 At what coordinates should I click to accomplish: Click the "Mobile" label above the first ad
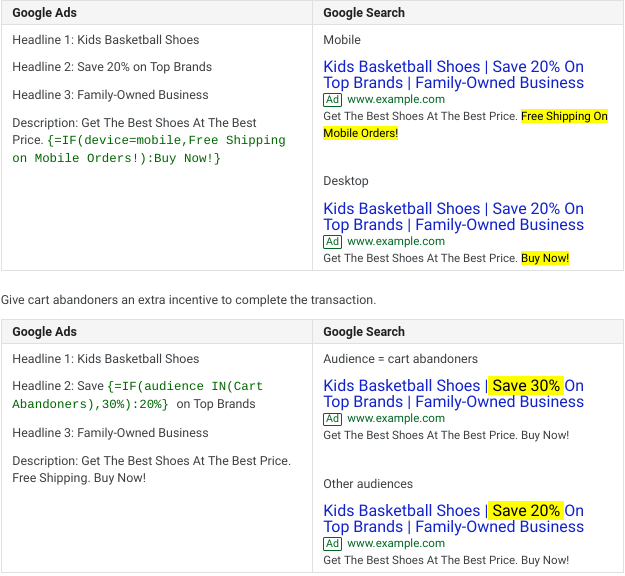(342, 40)
